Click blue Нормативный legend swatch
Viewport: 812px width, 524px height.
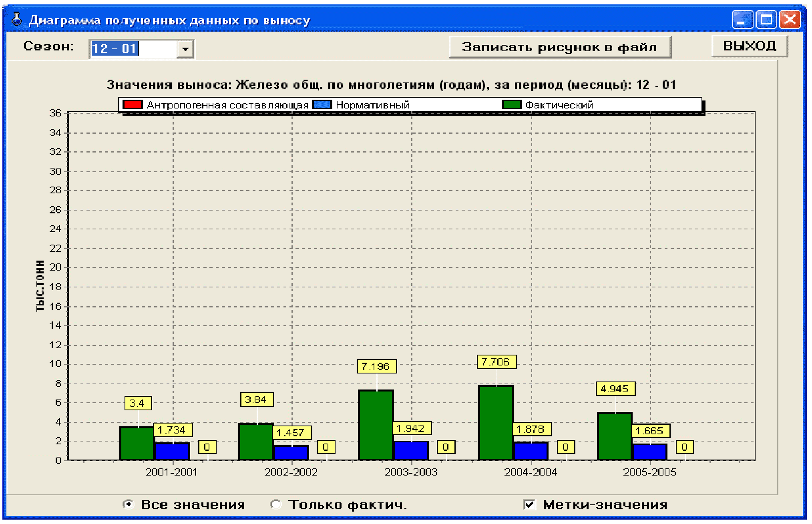322,105
